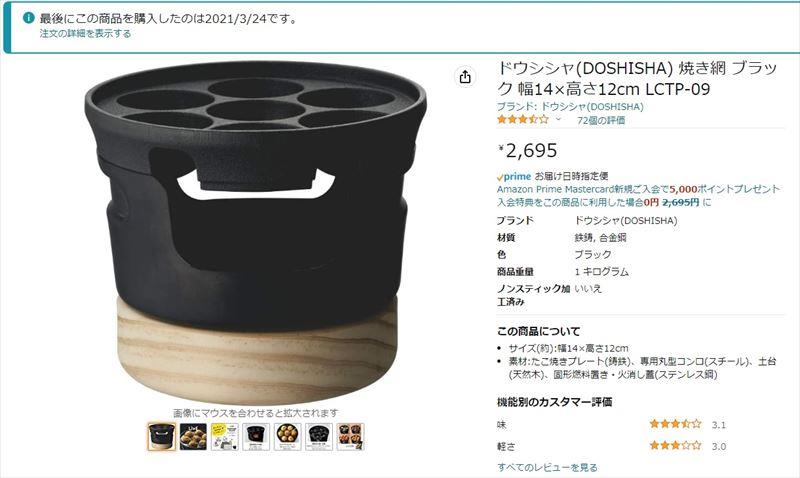Select second thumbnail showing cooked takoyaki
The image size is (800, 478).
click(x=193, y=437)
